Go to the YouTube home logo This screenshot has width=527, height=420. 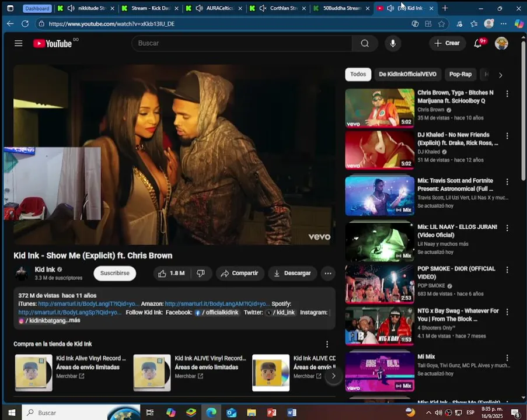pos(53,43)
